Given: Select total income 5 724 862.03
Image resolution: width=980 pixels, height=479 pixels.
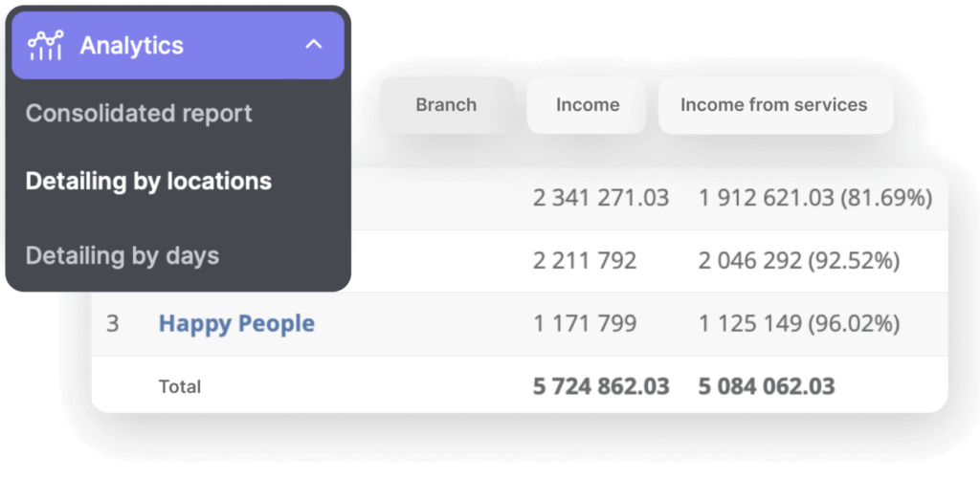Looking at the screenshot, I should click(601, 387).
